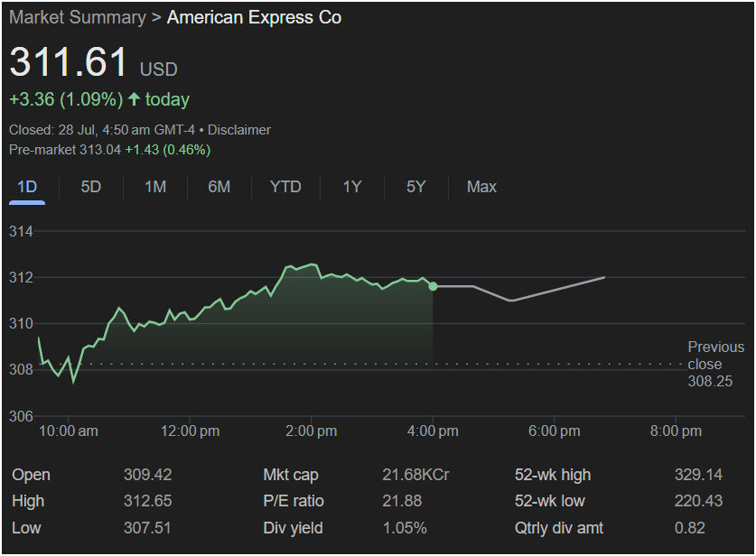Select the YTD time range tab
Screen dimensions: 756x556
(x=285, y=187)
